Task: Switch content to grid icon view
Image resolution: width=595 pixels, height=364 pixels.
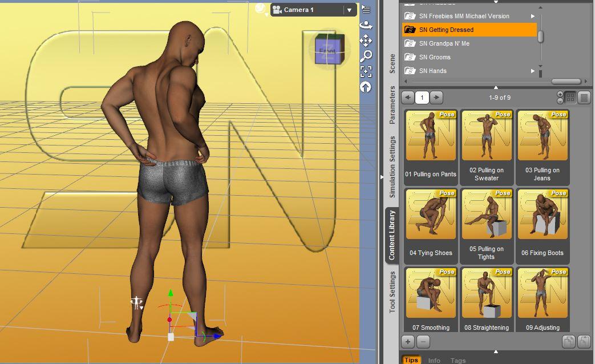Action: tap(570, 98)
